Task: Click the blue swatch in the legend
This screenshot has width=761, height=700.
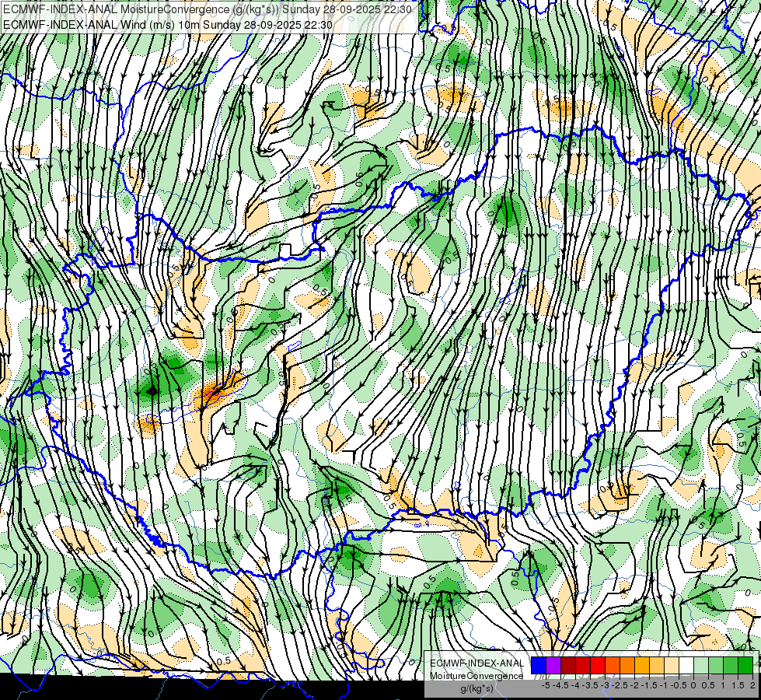Action: (539, 666)
